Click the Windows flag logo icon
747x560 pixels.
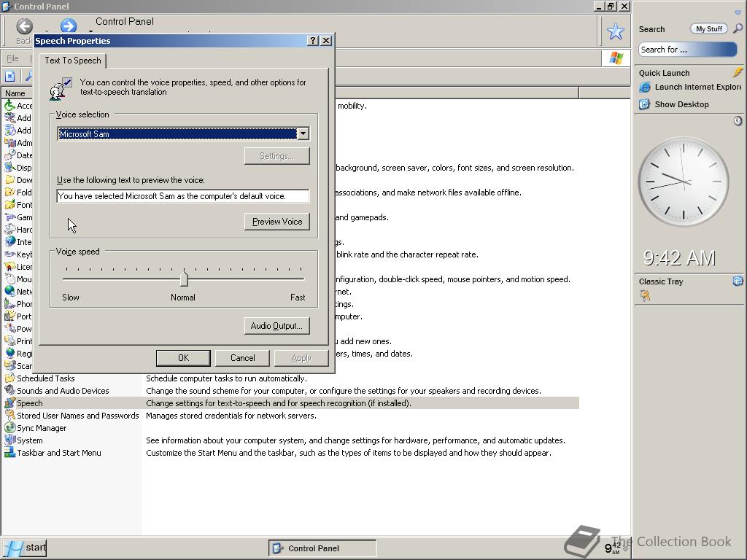616,58
